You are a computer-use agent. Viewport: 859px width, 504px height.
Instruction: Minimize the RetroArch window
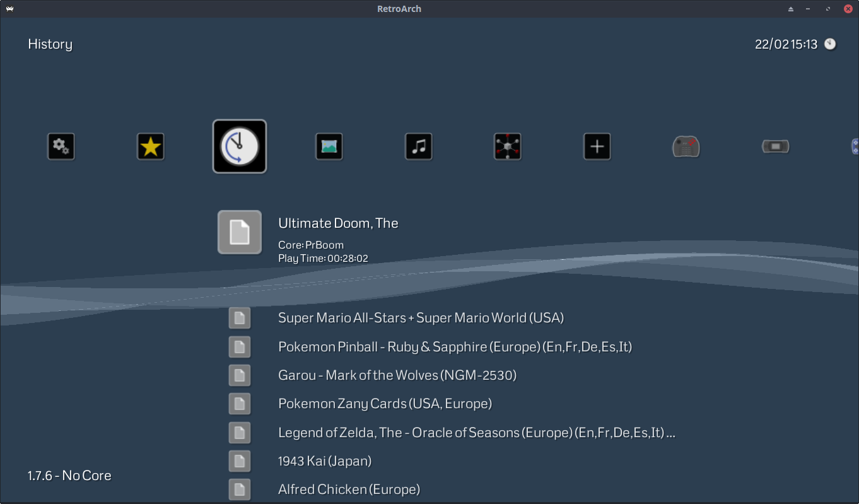click(x=809, y=9)
